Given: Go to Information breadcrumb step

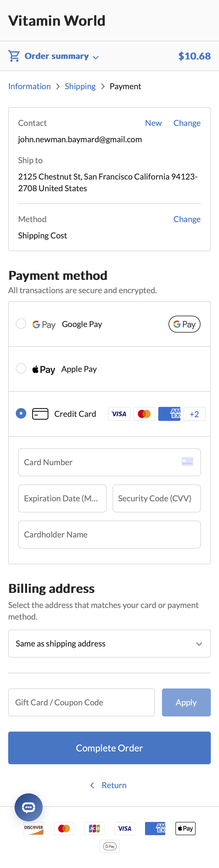Looking at the screenshot, I should click(29, 86).
